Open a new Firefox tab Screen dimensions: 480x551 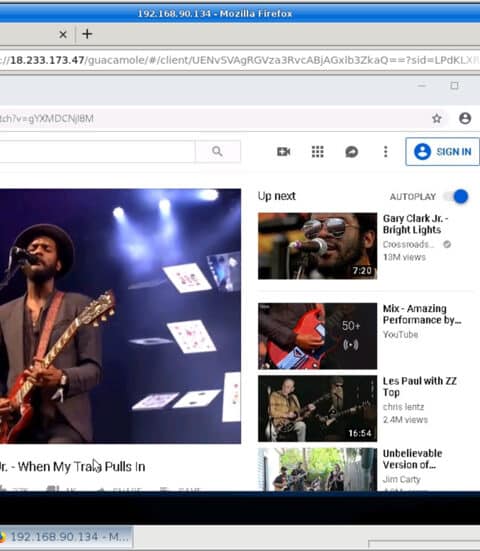coord(87,34)
